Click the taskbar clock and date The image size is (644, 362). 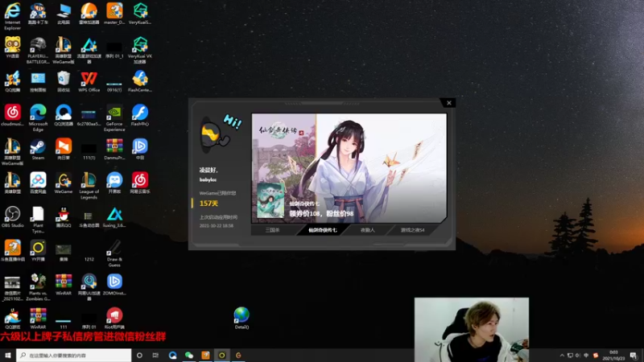point(613,356)
